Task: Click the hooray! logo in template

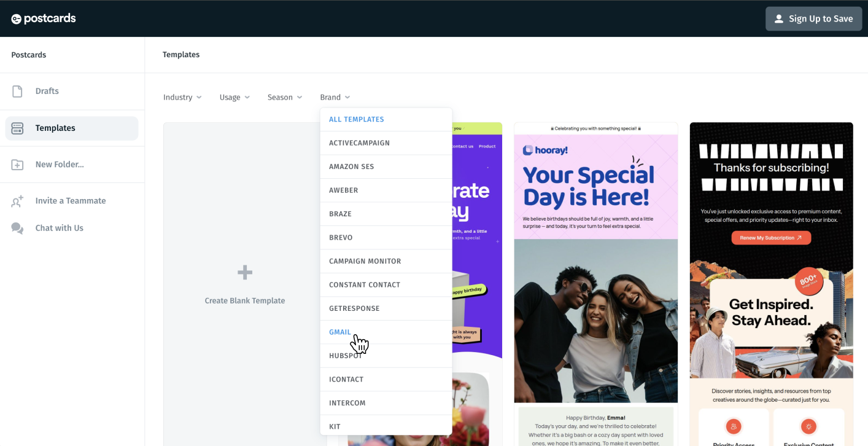Action: (545, 151)
